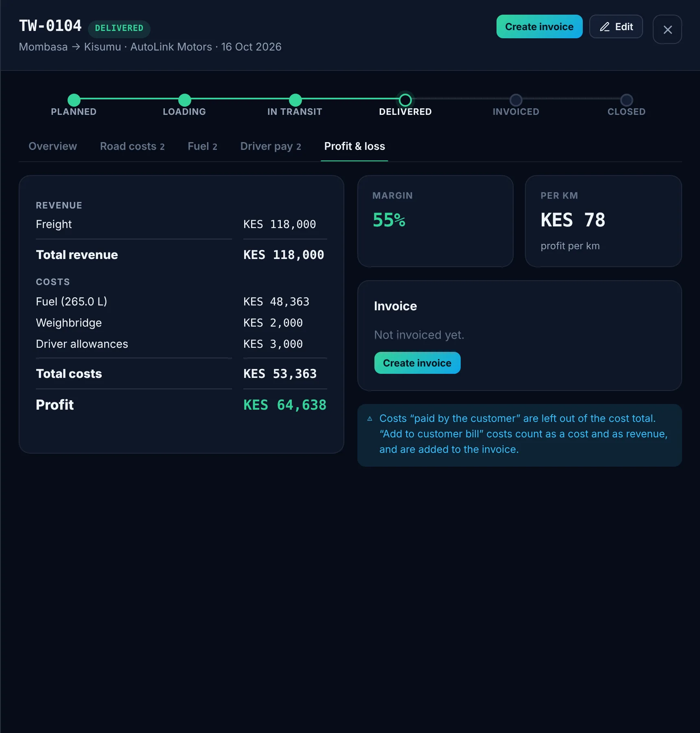Click the Driver allowances amount KES 3,000

[x=273, y=344]
